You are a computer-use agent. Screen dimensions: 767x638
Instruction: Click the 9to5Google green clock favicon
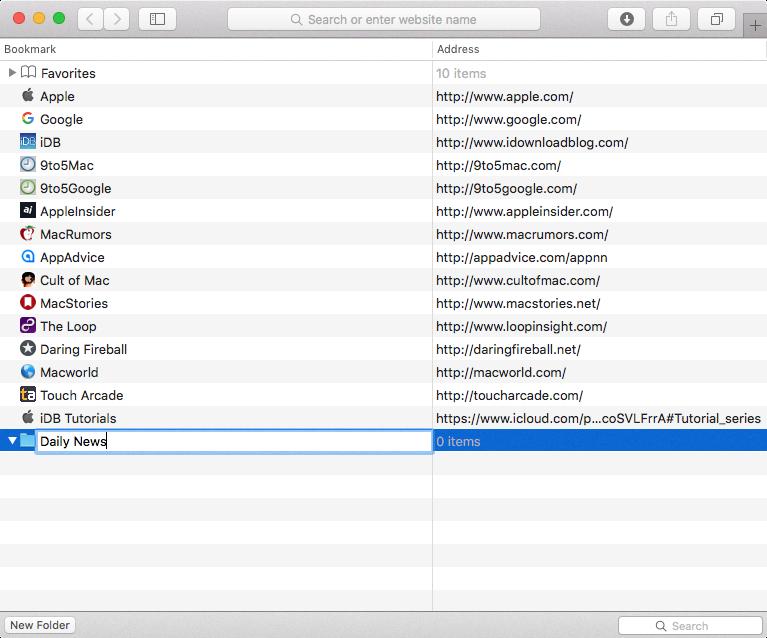[x=28, y=187]
